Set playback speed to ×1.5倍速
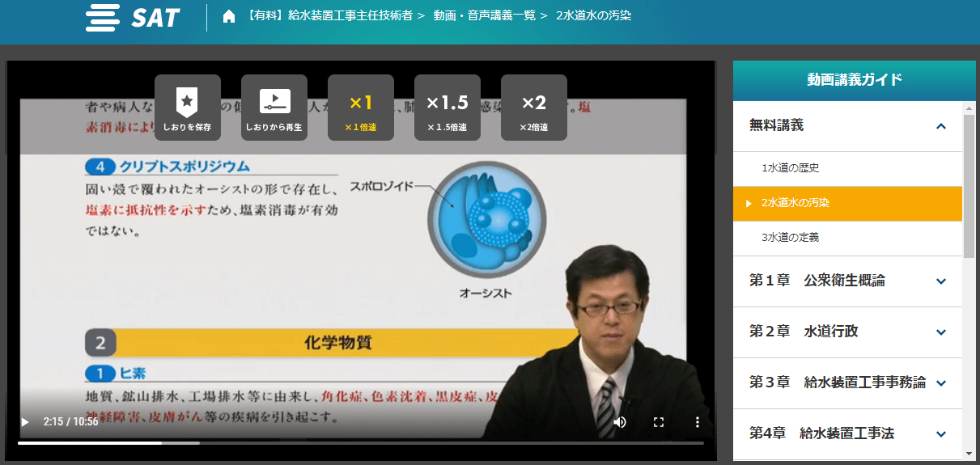The image size is (980, 465). (x=448, y=108)
